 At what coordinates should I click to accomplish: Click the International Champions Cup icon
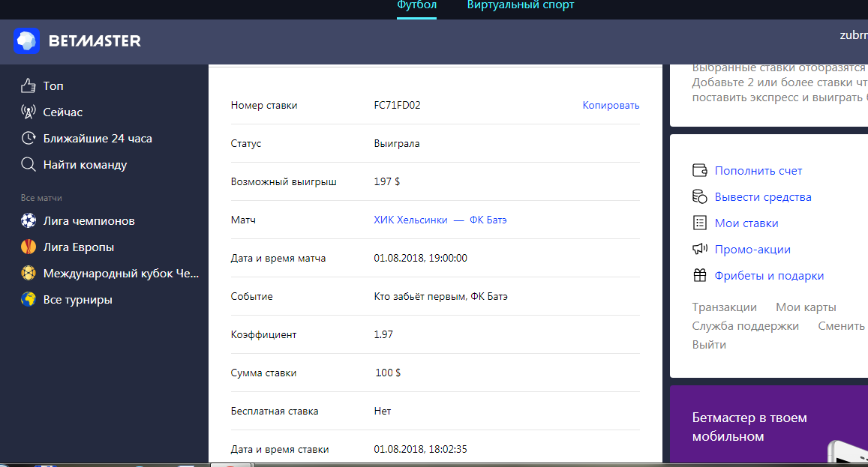click(x=29, y=273)
